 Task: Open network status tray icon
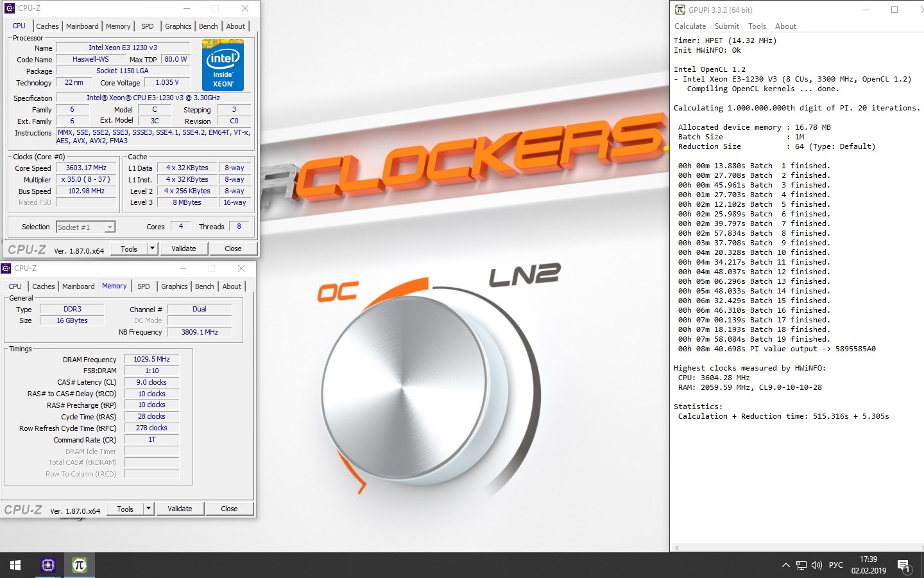[801, 566]
